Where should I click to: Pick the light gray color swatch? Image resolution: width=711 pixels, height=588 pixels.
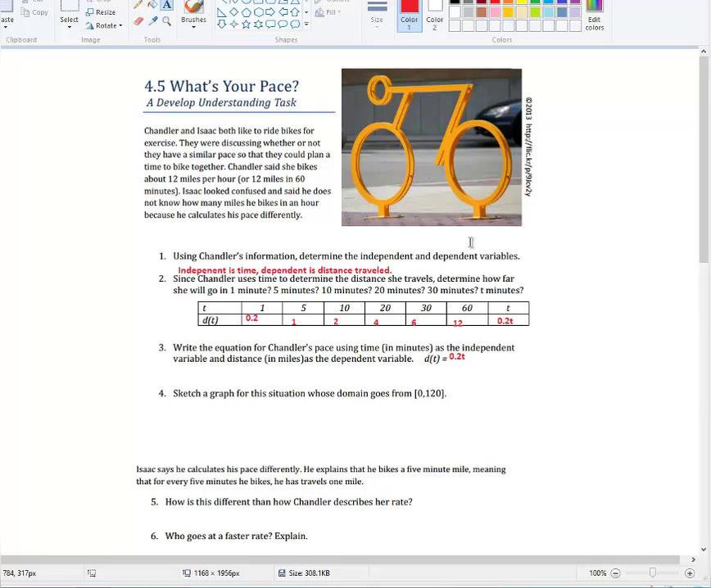click(x=469, y=12)
